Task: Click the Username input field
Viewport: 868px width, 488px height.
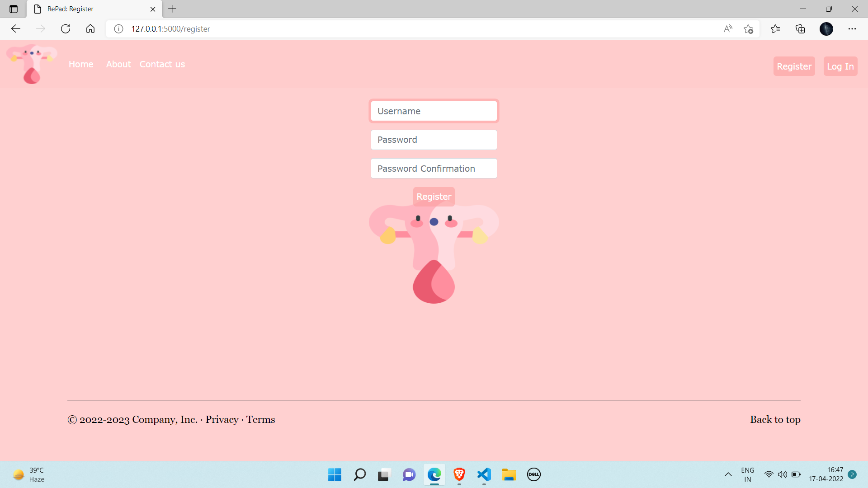Action: coord(434,111)
